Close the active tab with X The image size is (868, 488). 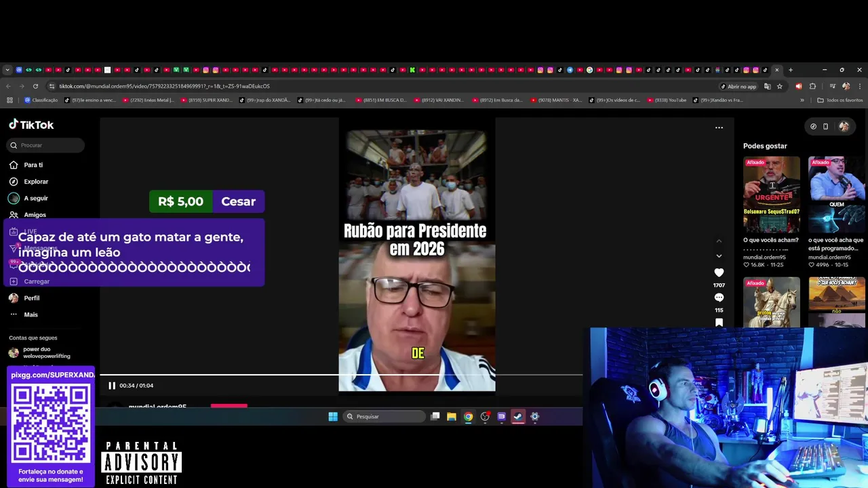click(x=777, y=70)
